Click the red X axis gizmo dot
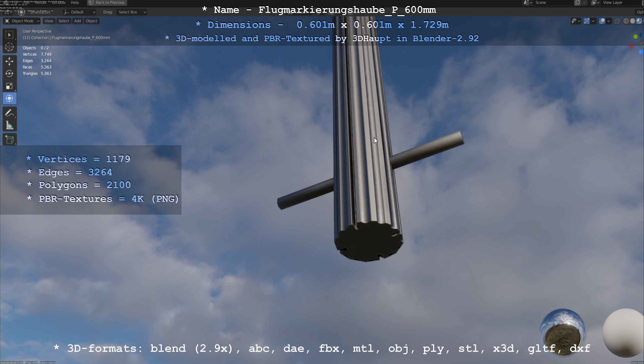This screenshot has width=644, height=364. [x=631, y=47]
